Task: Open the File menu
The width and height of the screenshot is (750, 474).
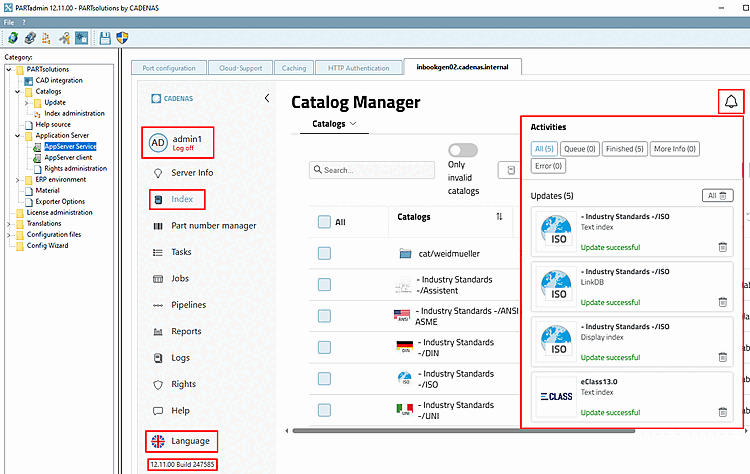Action: (9, 22)
